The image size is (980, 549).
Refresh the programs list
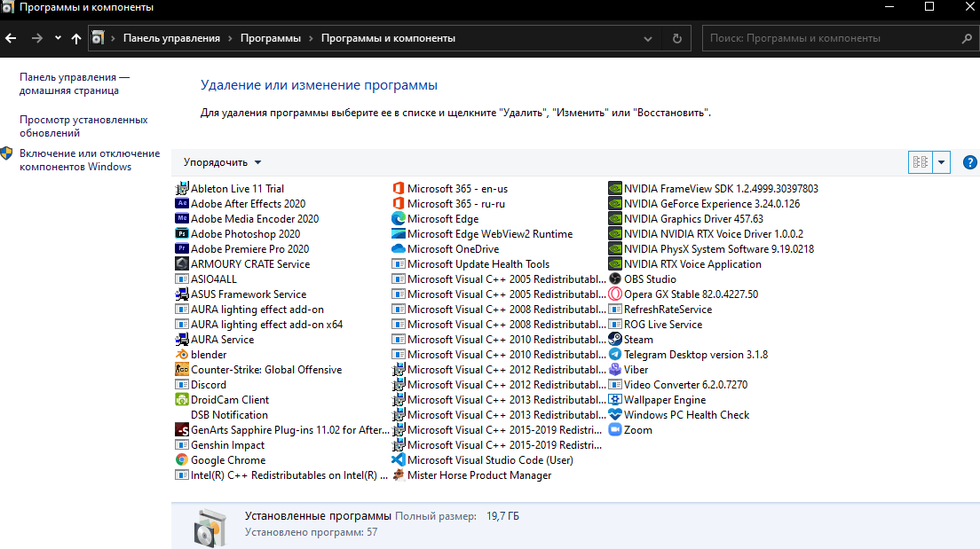click(677, 38)
